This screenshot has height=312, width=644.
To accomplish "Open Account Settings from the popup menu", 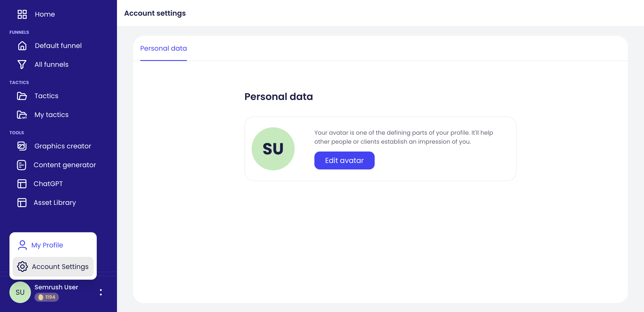I will [60, 266].
